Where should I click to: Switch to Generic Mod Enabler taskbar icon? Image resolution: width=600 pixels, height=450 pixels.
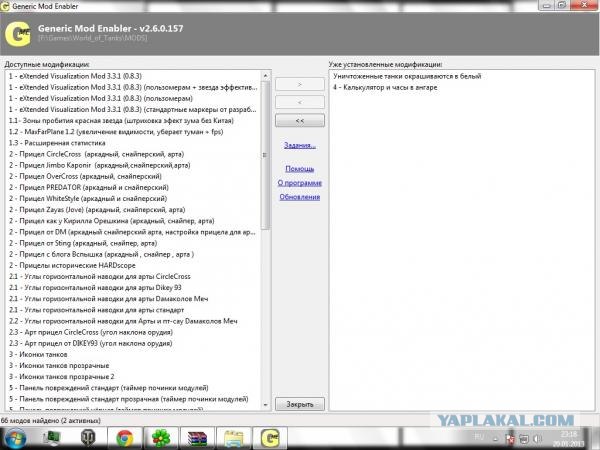point(270,439)
